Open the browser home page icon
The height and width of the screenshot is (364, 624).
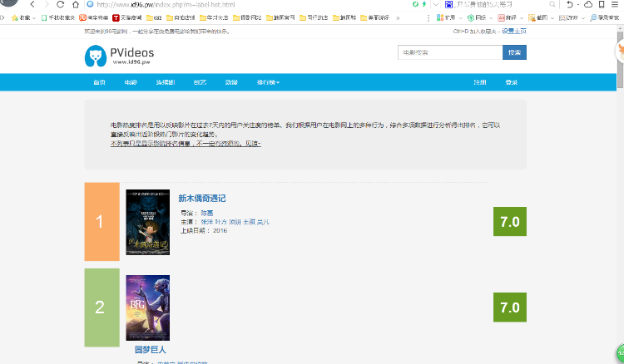[x=76, y=4]
